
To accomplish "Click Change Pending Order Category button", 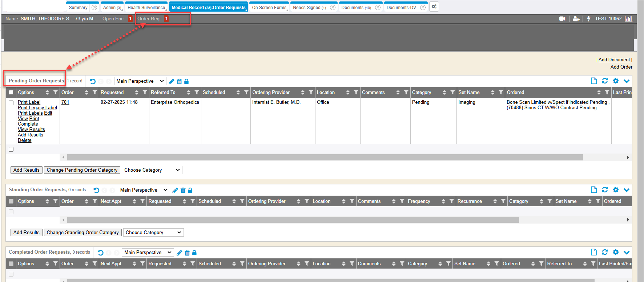I will (x=82, y=170).
